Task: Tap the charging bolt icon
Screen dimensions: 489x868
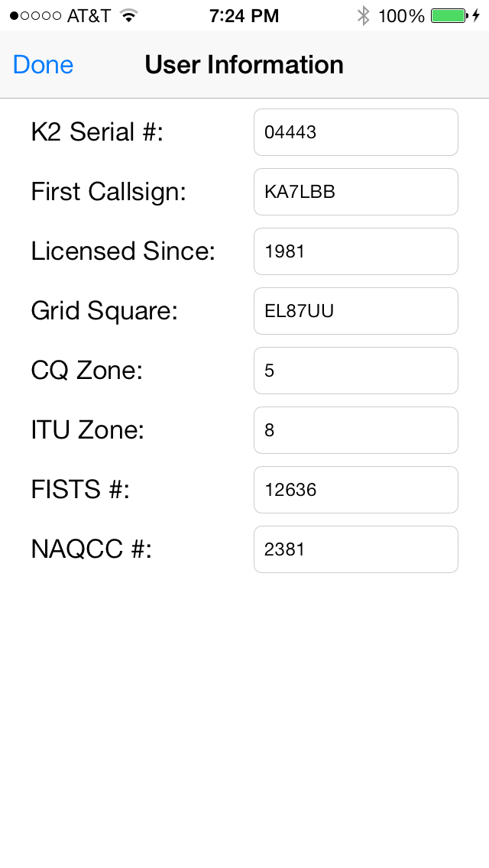Action: (476, 15)
